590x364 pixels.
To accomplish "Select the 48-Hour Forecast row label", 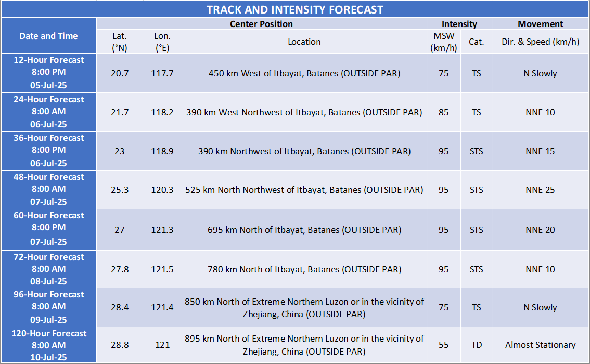I will coord(48,189).
